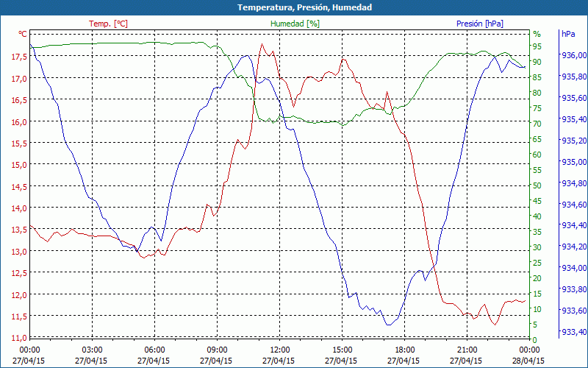Click the hPa unit label on pressure axis
The height and width of the screenshot is (368, 588).
(x=568, y=34)
